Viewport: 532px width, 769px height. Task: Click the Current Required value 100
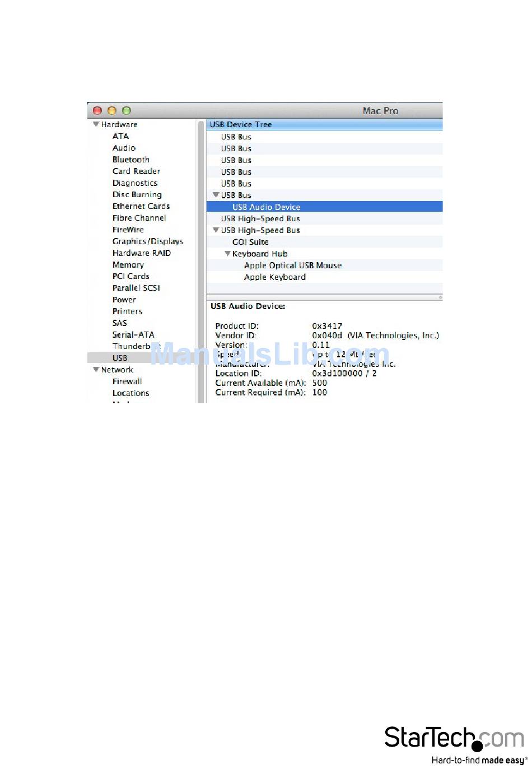pyautogui.click(x=320, y=393)
